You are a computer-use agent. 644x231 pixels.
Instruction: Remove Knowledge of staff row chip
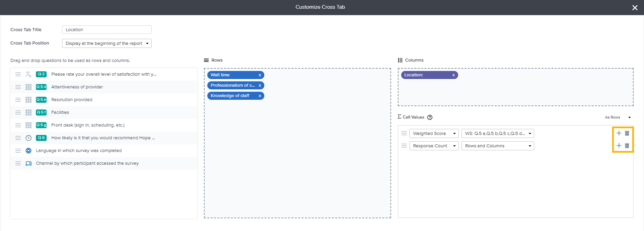[x=260, y=96]
